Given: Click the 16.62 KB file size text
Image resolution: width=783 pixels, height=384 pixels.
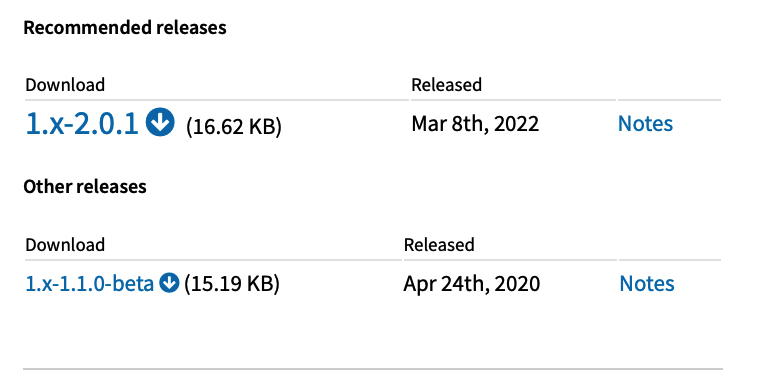Looking at the screenshot, I should pos(234,126).
